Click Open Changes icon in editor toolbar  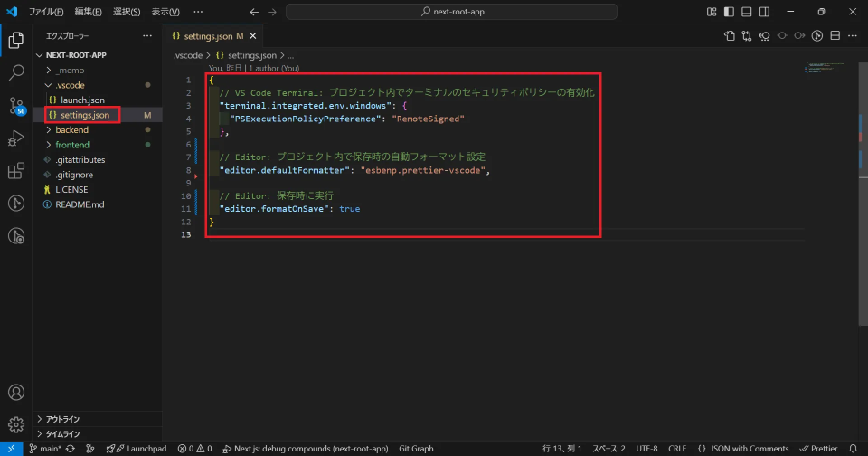(729, 36)
